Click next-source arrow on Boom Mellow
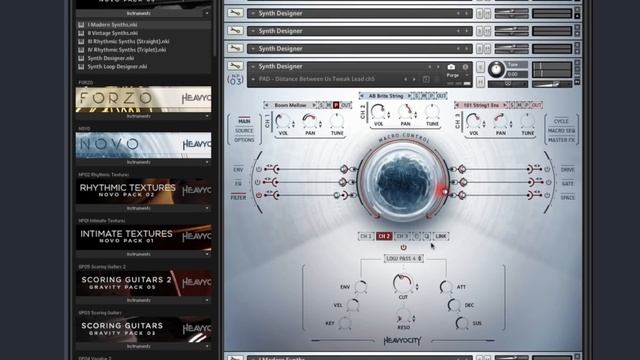The height and width of the screenshot is (360, 640). click(314, 105)
